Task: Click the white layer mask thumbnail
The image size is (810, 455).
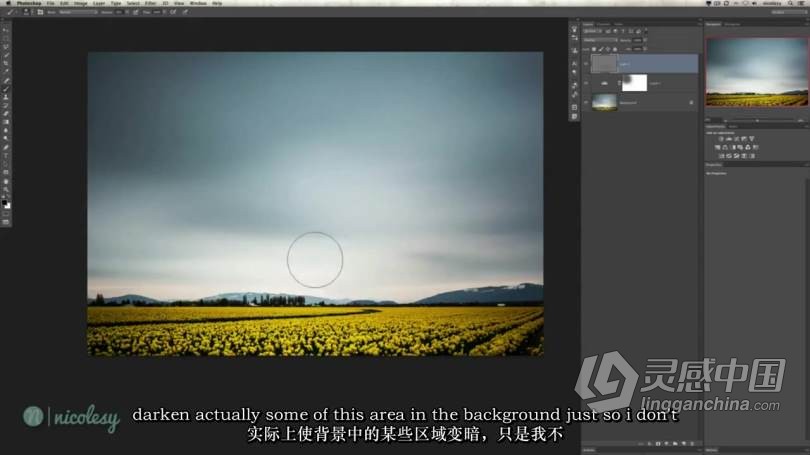Action: pyautogui.click(x=634, y=83)
